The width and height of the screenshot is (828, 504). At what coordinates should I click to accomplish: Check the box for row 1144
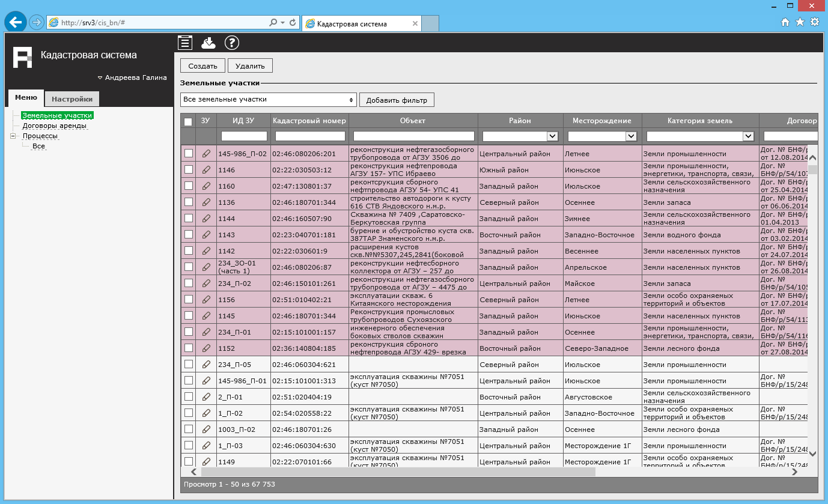click(189, 218)
